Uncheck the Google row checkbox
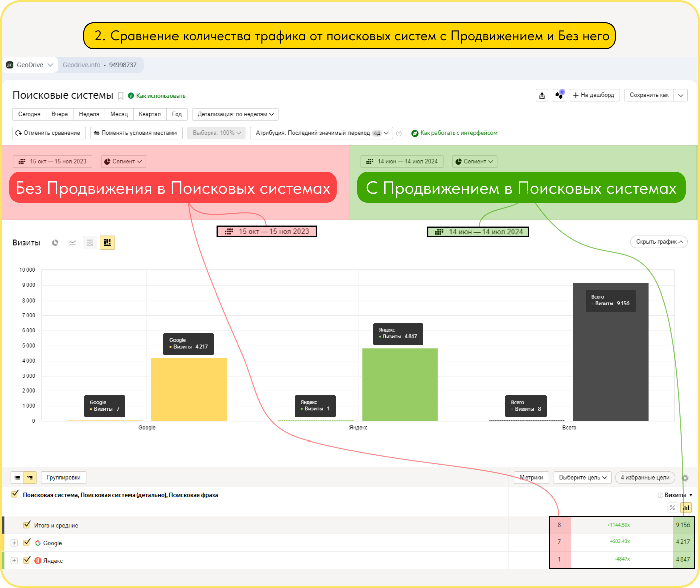 coord(27,542)
